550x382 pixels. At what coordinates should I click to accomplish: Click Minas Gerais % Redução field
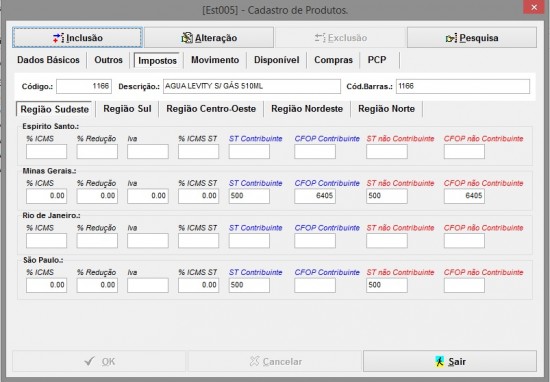97,196
